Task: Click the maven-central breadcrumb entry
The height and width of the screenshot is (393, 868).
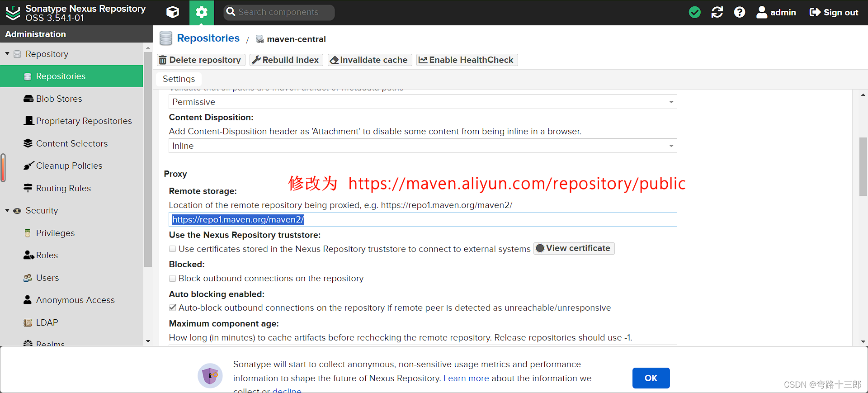Action: click(x=296, y=39)
